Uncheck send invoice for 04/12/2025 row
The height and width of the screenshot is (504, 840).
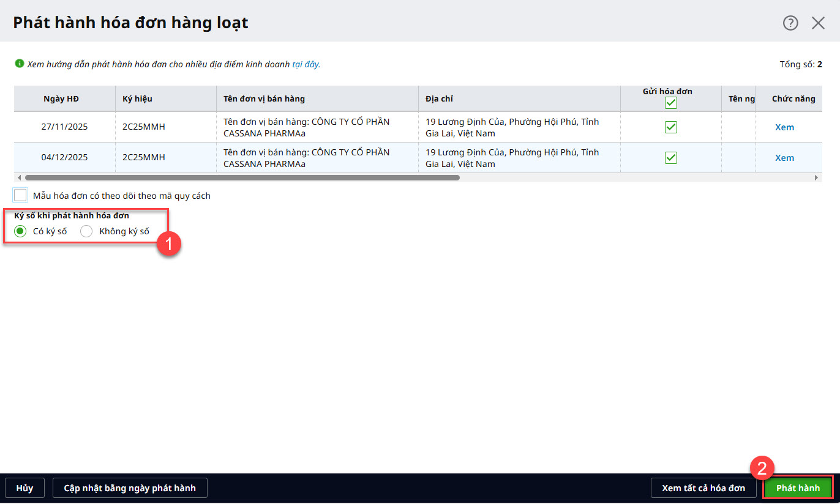click(x=671, y=158)
